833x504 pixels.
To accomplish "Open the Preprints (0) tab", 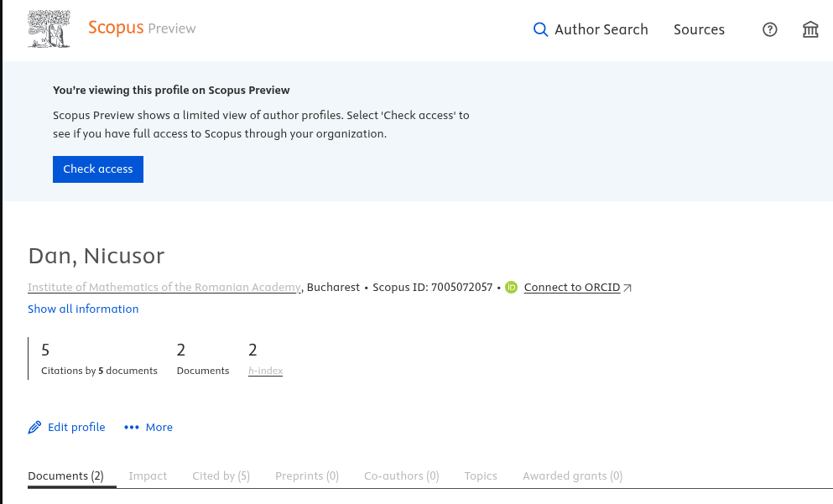I will (307, 475).
